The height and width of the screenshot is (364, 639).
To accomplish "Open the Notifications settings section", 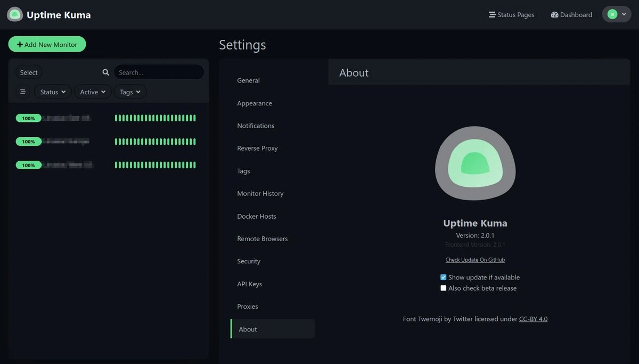I will 256,126.
